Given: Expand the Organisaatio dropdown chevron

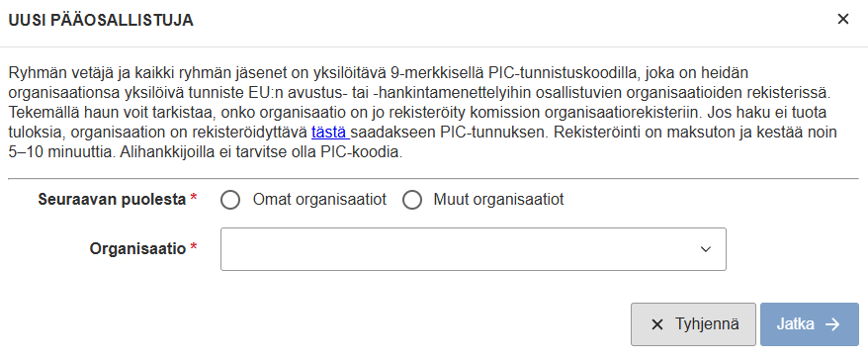Looking at the screenshot, I should click(705, 249).
